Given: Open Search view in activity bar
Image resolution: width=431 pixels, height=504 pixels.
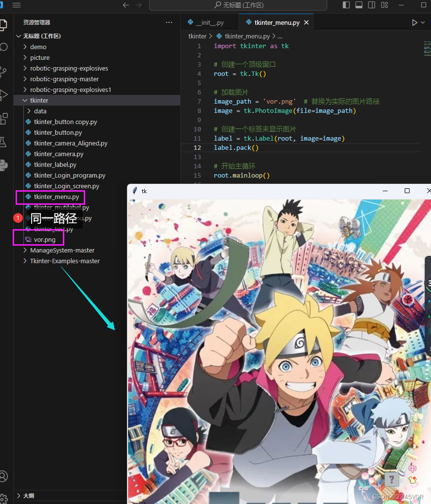Looking at the screenshot, I should click(x=3, y=47).
